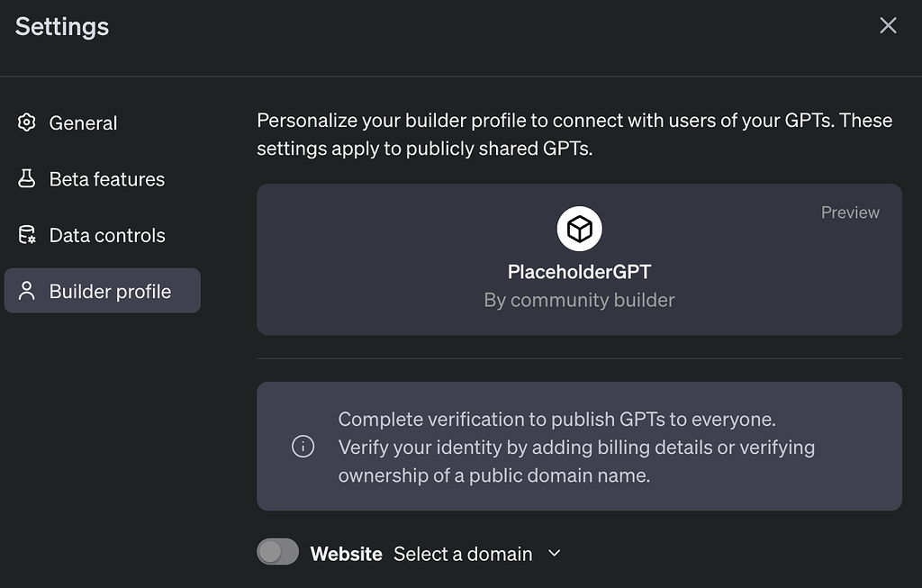Open the domain picker for your website
Screen dimensions: 922x588
pos(477,554)
